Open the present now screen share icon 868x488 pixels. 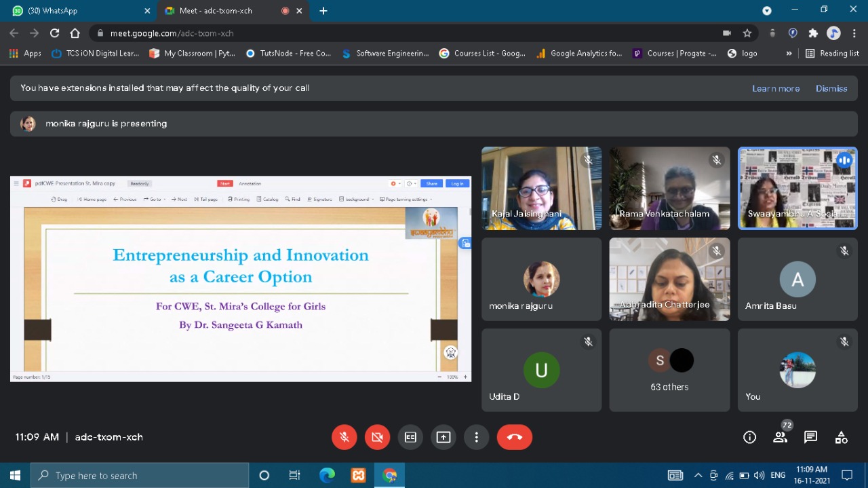(x=443, y=437)
